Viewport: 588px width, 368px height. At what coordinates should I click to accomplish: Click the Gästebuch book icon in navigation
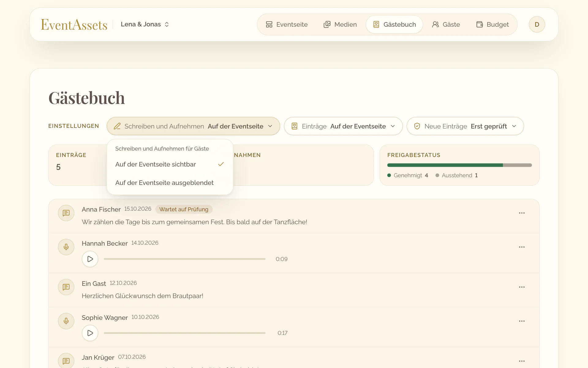[x=376, y=25]
